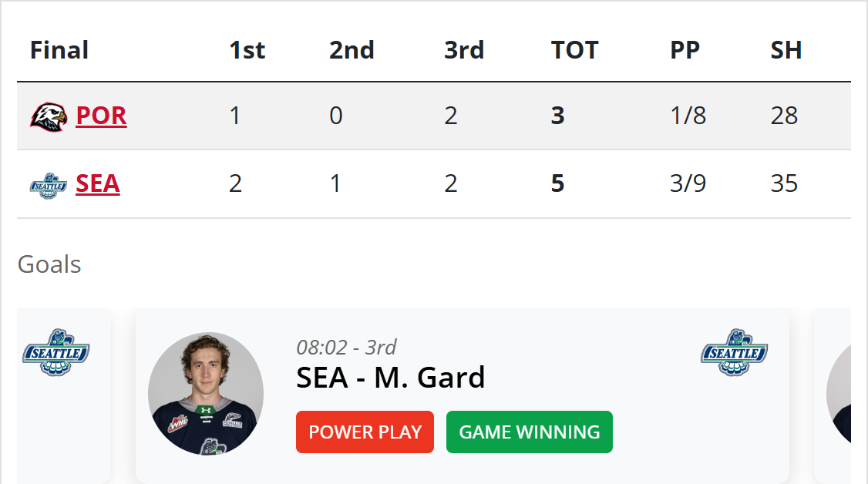Click Seattle logo on the left partial goal card

click(56, 353)
